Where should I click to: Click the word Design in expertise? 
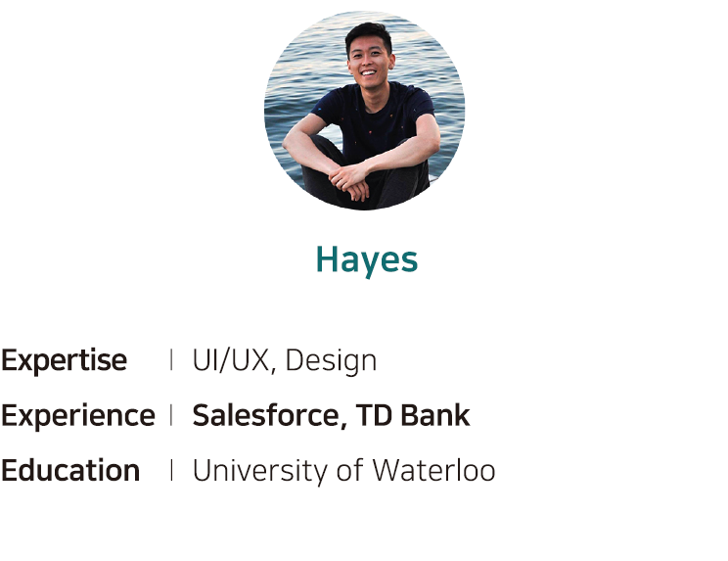point(331,361)
